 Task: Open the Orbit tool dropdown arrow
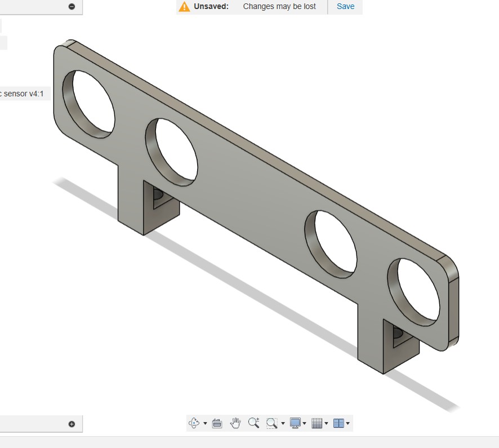pos(204,423)
